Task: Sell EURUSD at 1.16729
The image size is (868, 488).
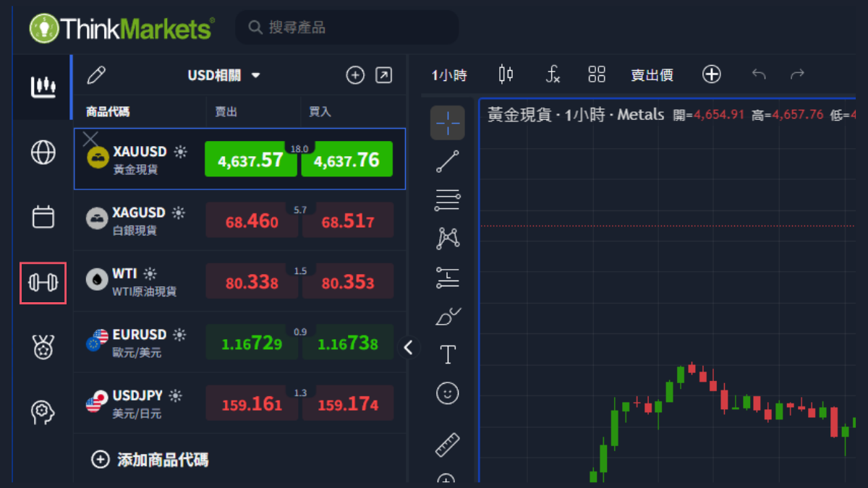Action: [x=252, y=343]
